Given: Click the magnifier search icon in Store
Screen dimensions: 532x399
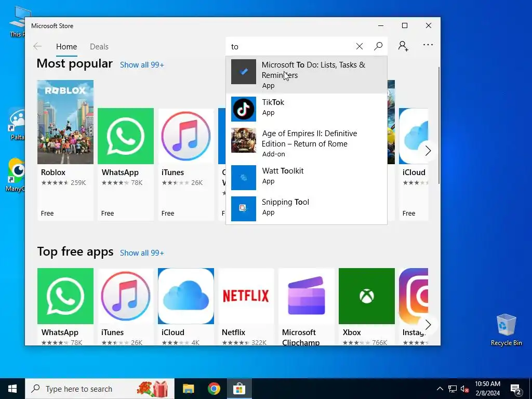Looking at the screenshot, I should click(378, 46).
